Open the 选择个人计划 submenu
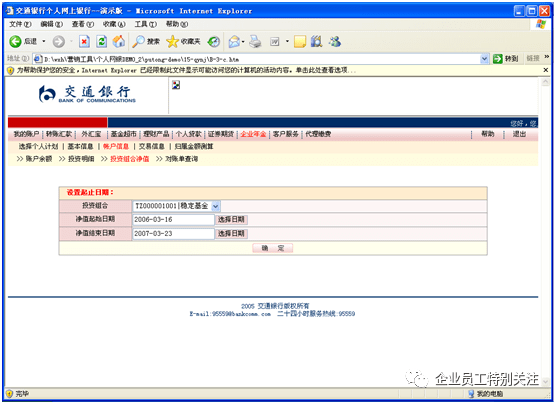The width and height of the screenshot is (556, 404). pyautogui.click(x=38, y=146)
